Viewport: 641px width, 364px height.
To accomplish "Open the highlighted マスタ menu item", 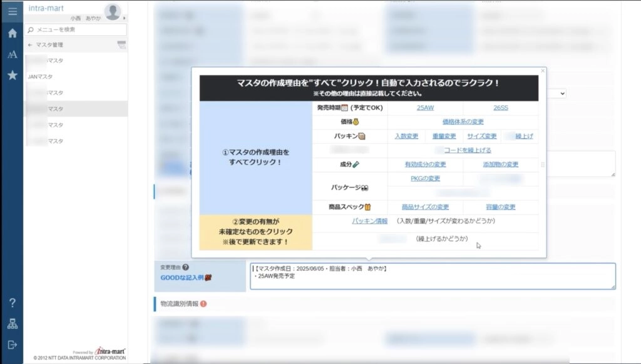I will pos(76,109).
